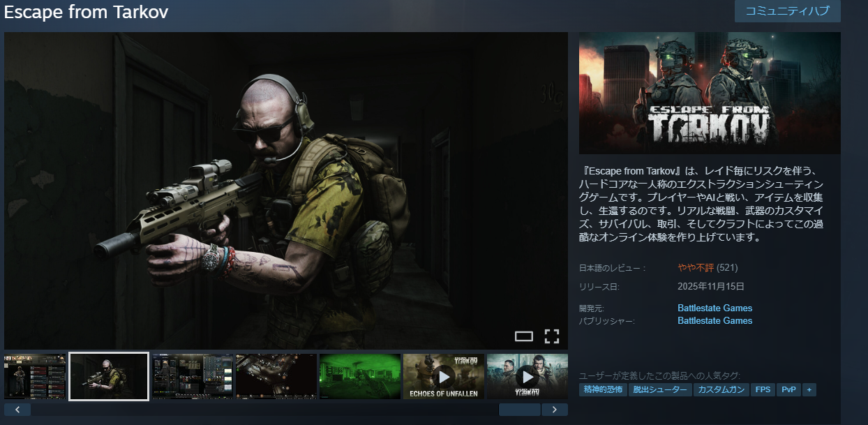Play the last video thumbnail on the right
This screenshot has height=425, width=868.
[527, 377]
